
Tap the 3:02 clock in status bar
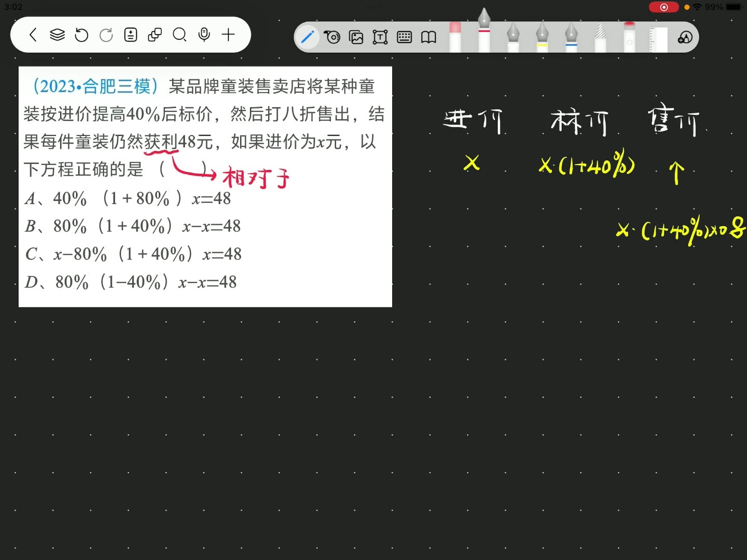click(13, 7)
